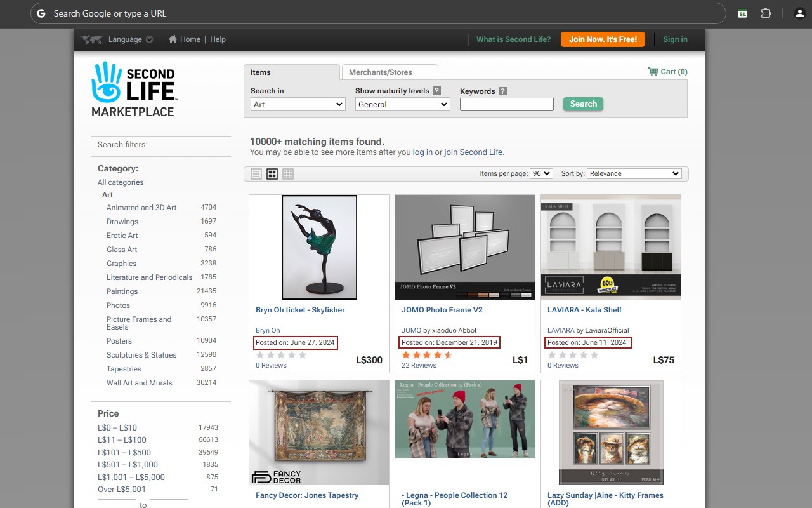Click the help icon beside Show maturity levels

coord(436,91)
